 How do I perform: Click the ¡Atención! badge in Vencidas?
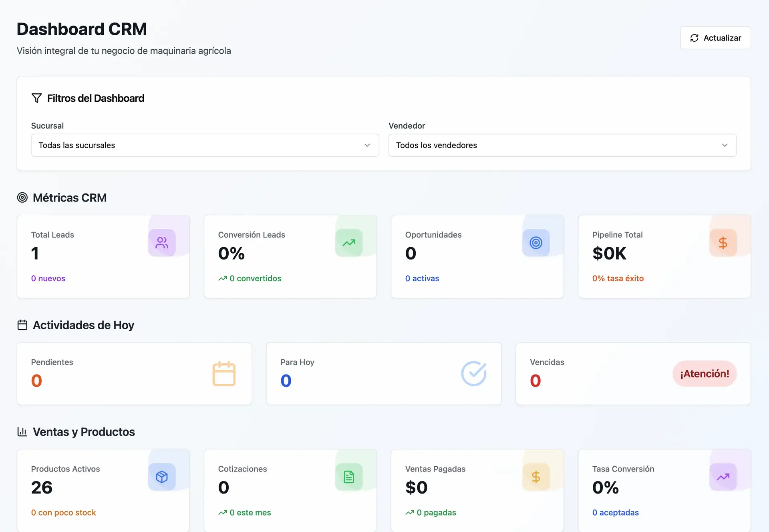pos(705,373)
